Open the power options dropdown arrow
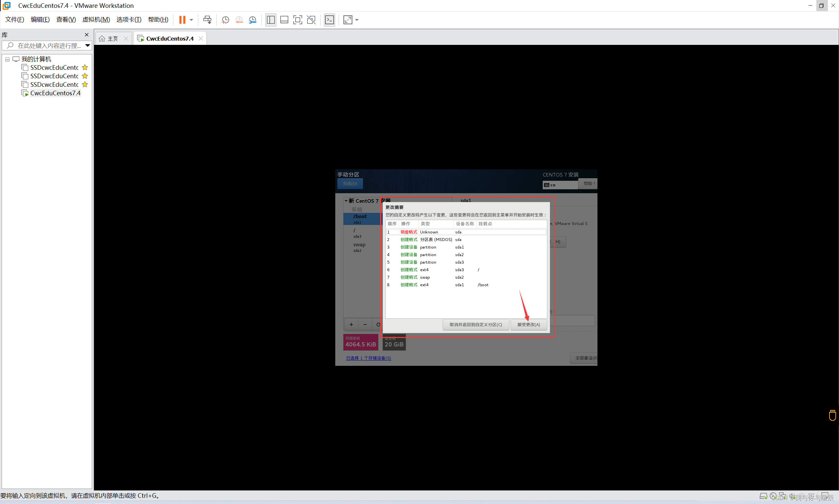Screen dimensions: 839x504 coord(191,20)
